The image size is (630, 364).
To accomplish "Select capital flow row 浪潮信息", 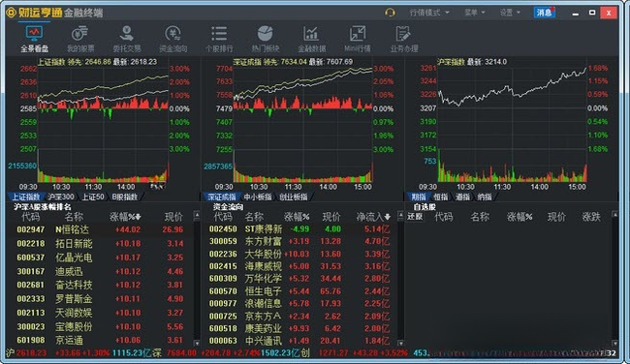I will click(300, 304).
